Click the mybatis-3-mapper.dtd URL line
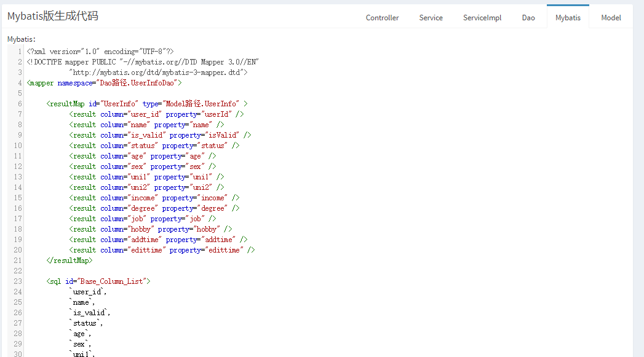Screen dimensions: 644x357 click(159, 73)
